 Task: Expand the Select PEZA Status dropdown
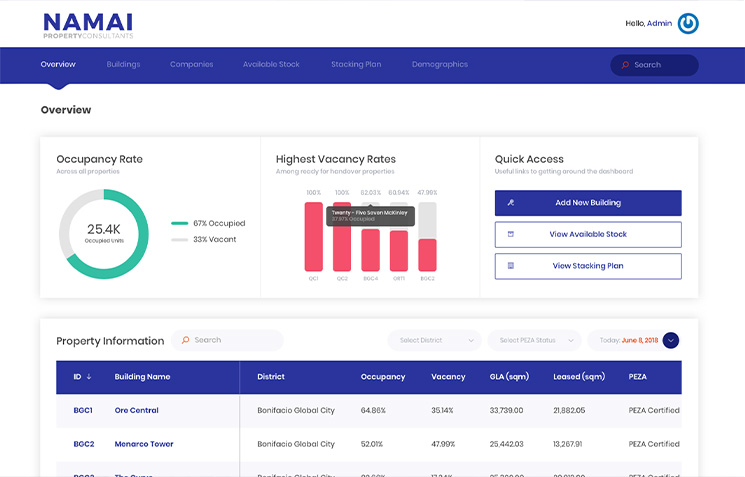[535, 340]
